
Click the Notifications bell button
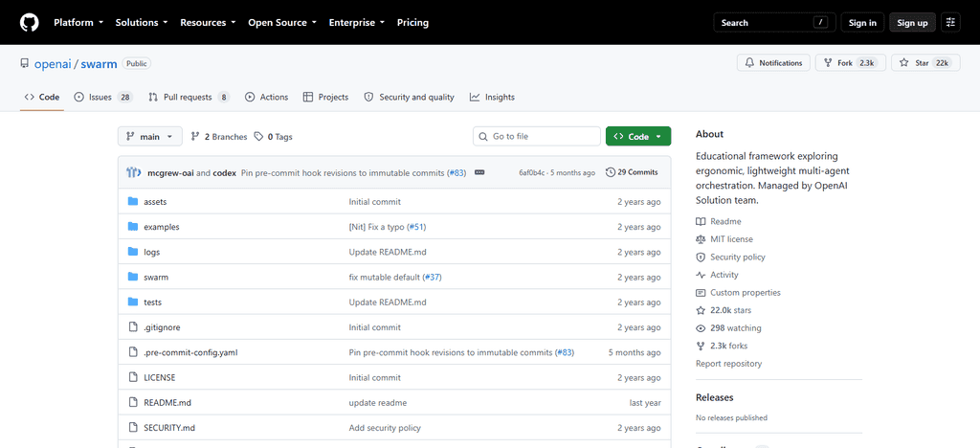[x=773, y=63]
